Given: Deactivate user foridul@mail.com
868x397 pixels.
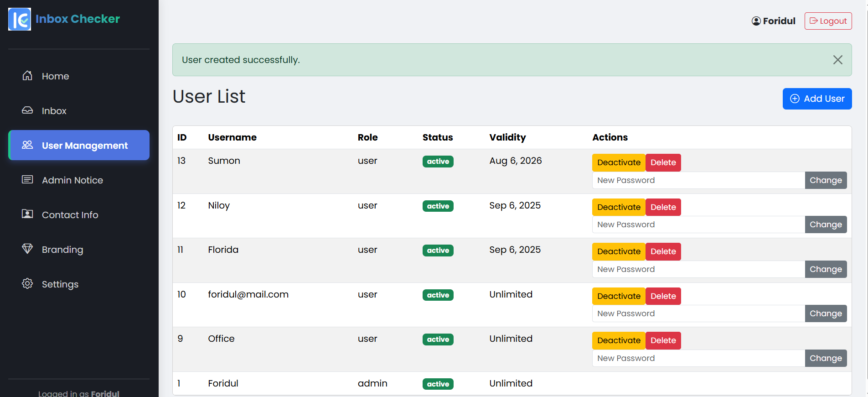Looking at the screenshot, I should click(619, 296).
